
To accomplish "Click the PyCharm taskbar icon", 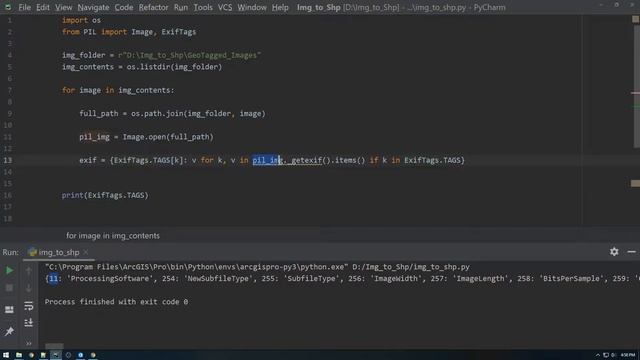I will tap(56, 355).
